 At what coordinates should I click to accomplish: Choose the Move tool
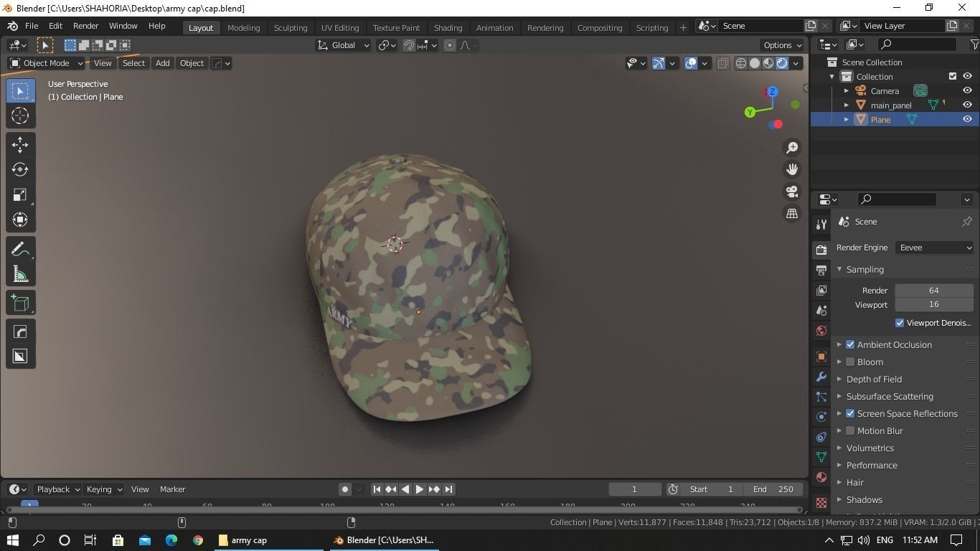[x=20, y=145]
